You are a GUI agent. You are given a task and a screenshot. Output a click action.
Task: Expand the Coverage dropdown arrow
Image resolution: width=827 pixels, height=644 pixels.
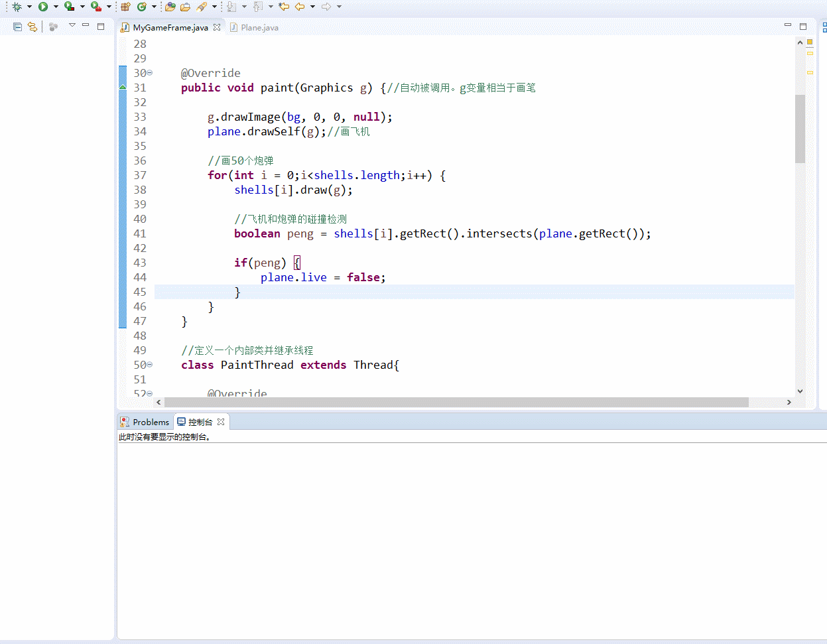click(x=82, y=7)
